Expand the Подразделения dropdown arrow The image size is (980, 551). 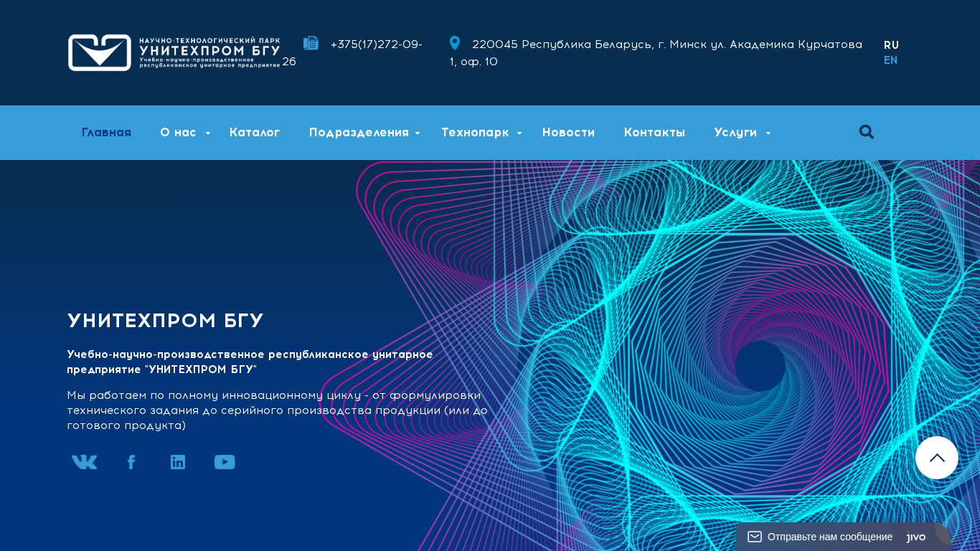point(418,133)
